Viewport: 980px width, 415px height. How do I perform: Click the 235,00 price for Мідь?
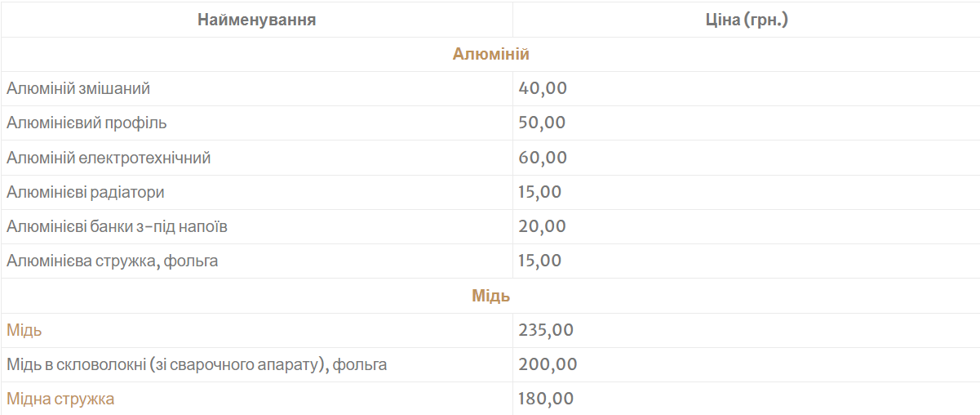tap(546, 331)
